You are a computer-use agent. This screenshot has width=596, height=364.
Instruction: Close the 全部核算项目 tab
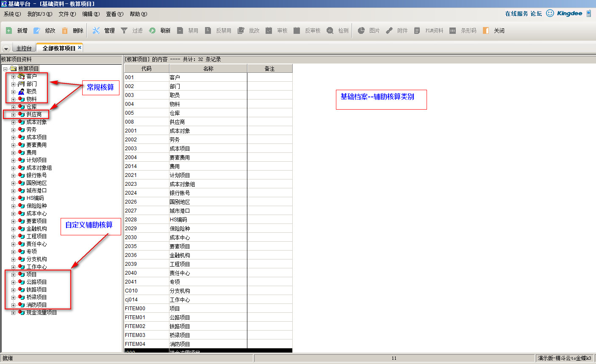point(80,48)
